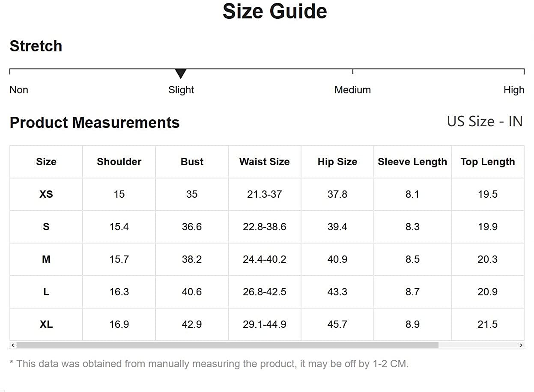
Task: Click the left scroll arrow below the table
Action: pos(13,345)
